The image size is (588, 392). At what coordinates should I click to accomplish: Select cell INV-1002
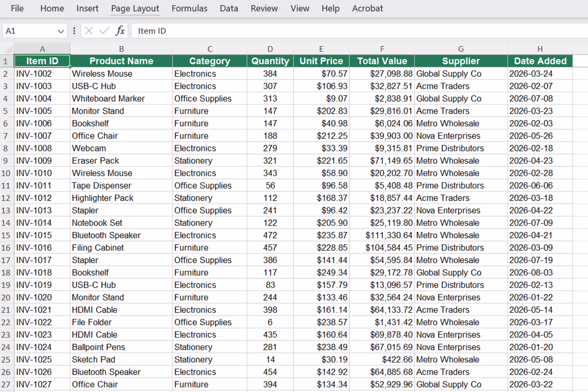[x=42, y=74]
